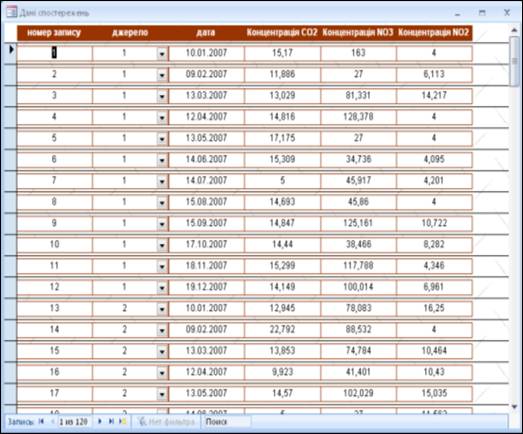Image resolution: width=523 pixels, height=434 pixels.
Task: Go to previous record arrow
Action: coord(52,422)
